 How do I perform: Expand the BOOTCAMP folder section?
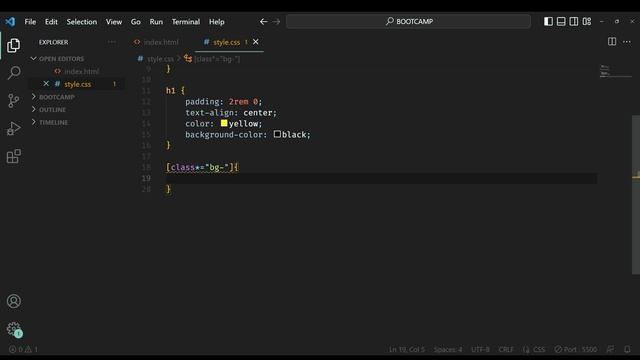(57, 97)
